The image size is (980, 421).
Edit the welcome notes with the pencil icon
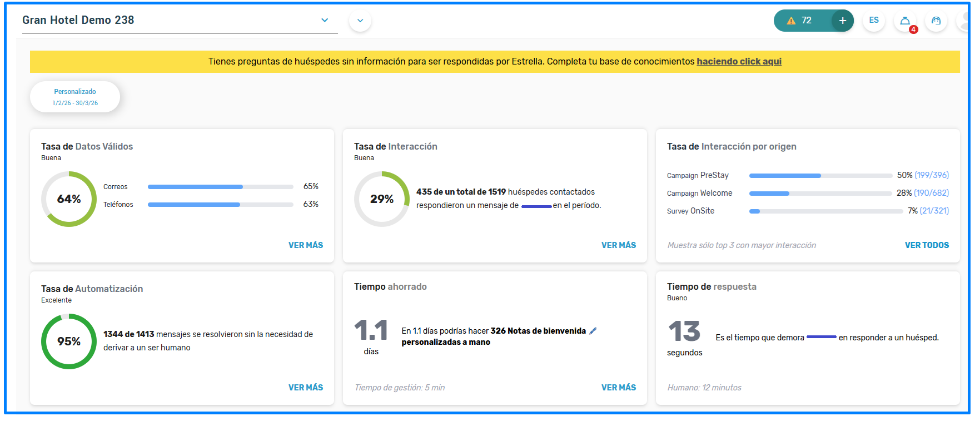[x=593, y=331]
